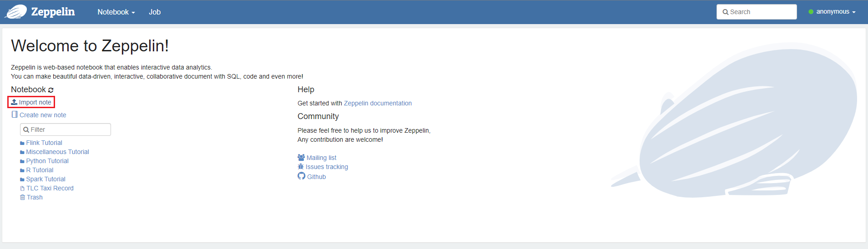Open the Mailing list link
The width and height of the screenshot is (868, 249).
click(x=321, y=158)
